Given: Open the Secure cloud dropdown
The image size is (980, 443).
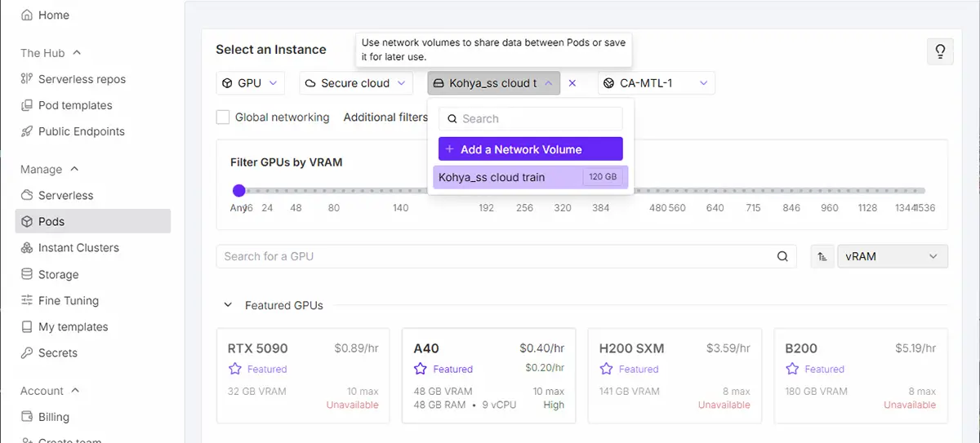Looking at the screenshot, I should click(355, 83).
